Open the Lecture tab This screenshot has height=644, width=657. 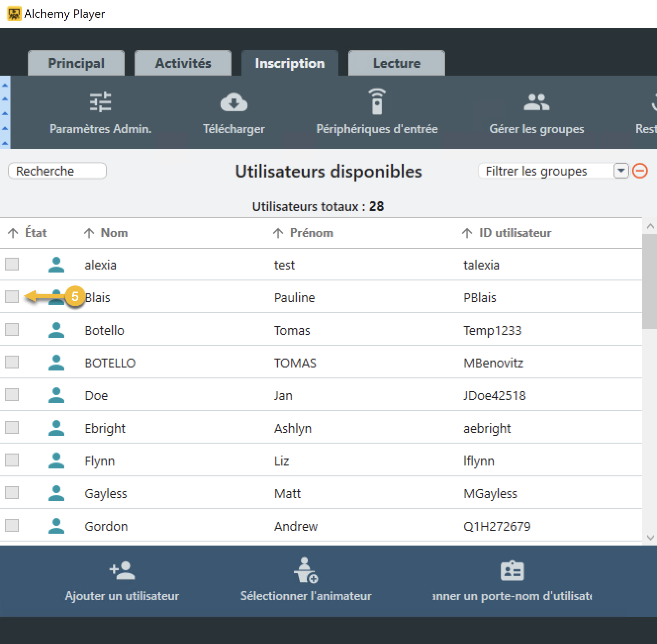(x=396, y=63)
